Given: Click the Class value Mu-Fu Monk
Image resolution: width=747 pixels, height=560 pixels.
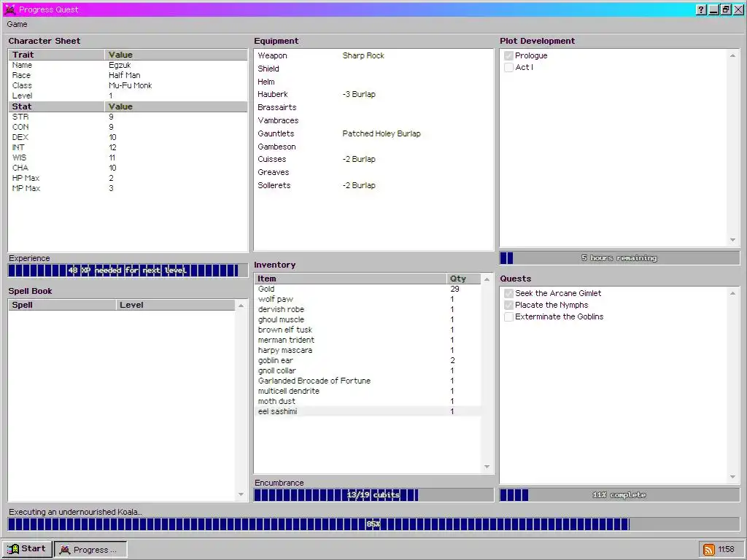Looking at the screenshot, I should tap(130, 86).
